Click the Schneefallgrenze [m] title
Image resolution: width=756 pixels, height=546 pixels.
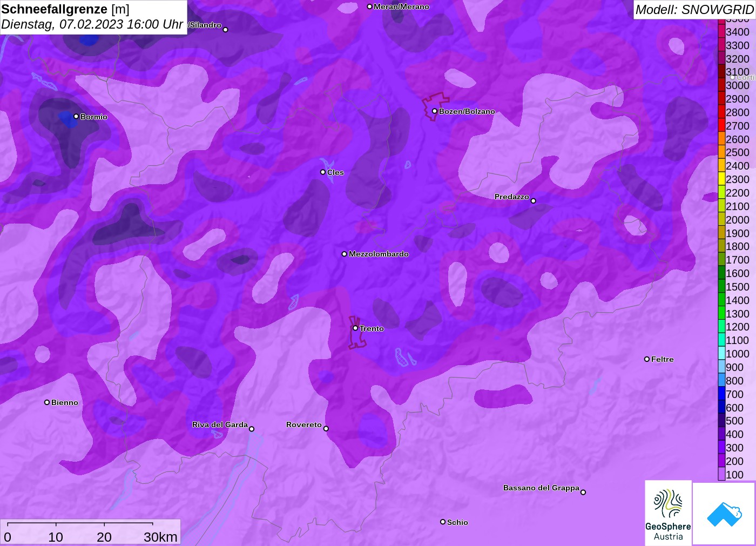pos(65,9)
